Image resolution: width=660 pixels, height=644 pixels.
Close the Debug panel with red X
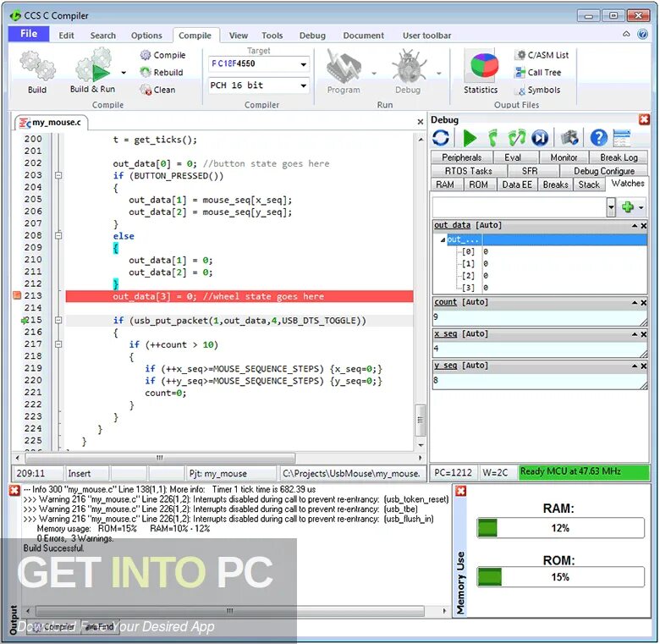click(644, 119)
